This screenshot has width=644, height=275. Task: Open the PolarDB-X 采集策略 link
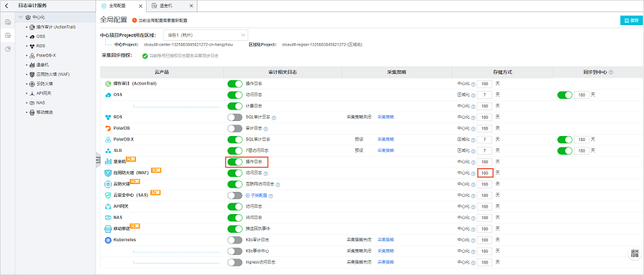click(x=386, y=140)
